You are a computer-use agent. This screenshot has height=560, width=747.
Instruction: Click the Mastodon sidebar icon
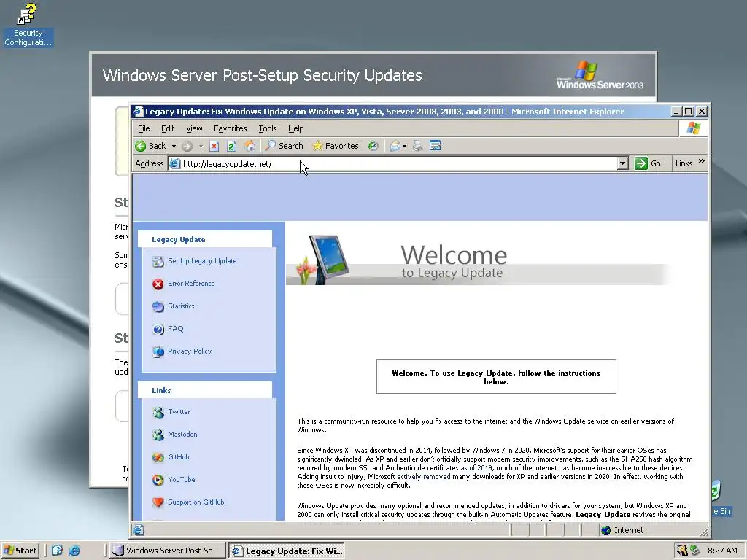coord(158,435)
